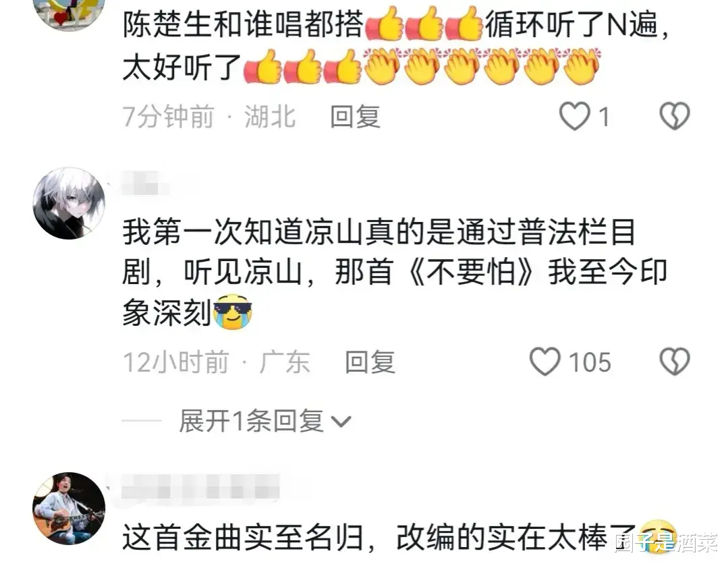Viewport: 728px width, 566px height.
Task: Dislike the 广东 comment with broken heart
Action: 675,362
